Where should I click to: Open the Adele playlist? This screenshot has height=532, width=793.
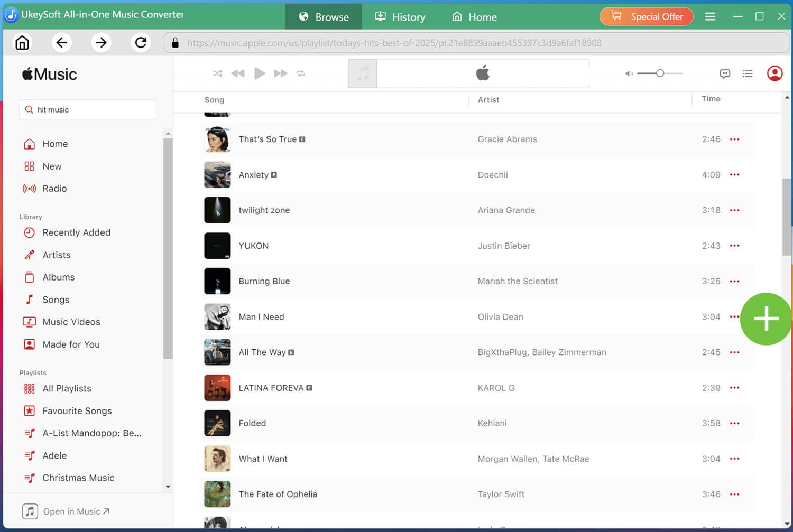(45, 455)
